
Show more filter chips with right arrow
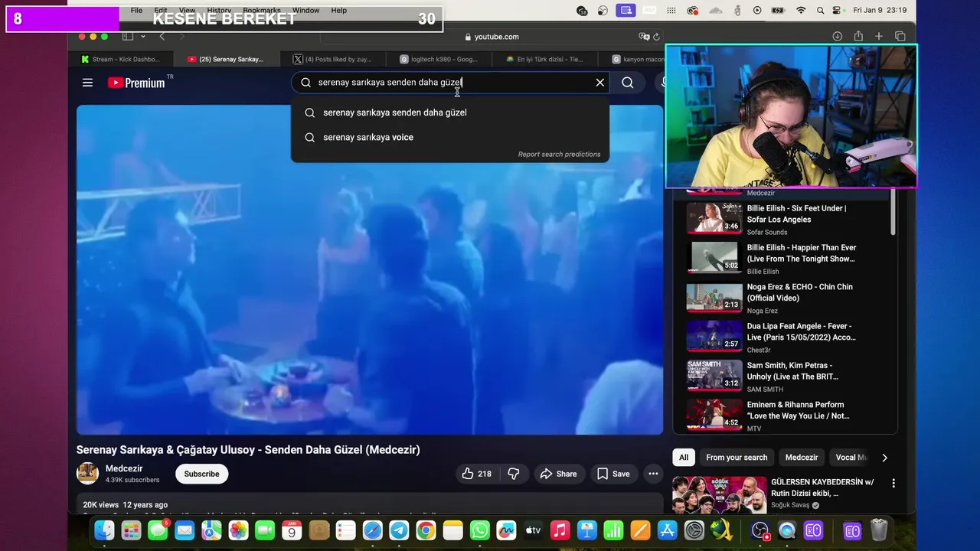pyautogui.click(x=884, y=458)
